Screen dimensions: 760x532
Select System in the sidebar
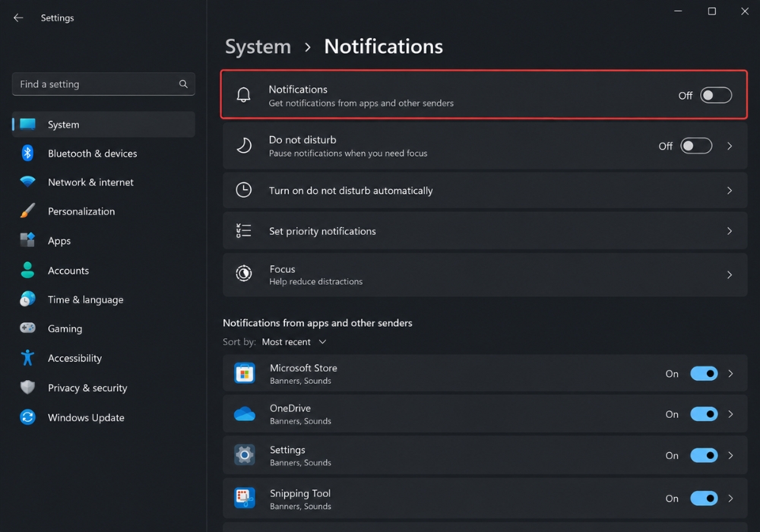pyautogui.click(x=103, y=125)
